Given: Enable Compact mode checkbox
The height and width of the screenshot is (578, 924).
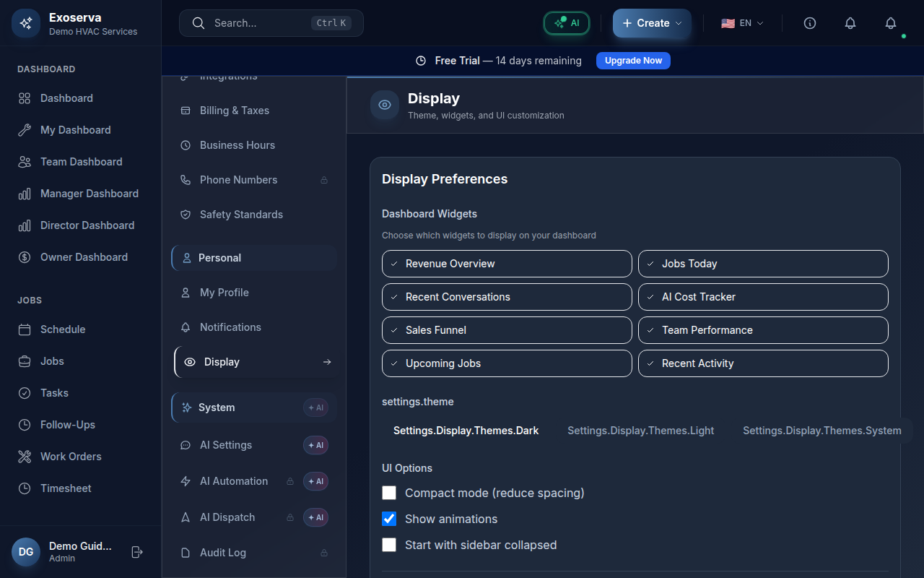Looking at the screenshot, I should [389, 493].
